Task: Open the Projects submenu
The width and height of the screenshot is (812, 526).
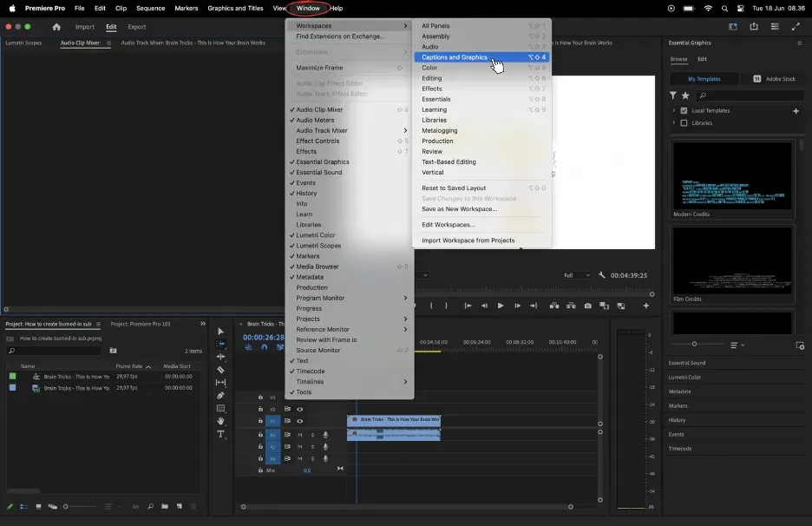Action: [x=350, y=319]
